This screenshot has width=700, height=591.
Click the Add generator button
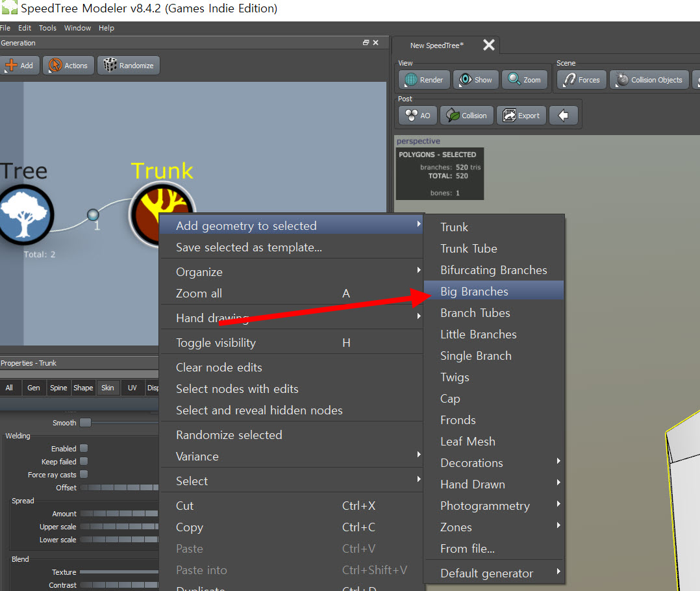[19, 66]
